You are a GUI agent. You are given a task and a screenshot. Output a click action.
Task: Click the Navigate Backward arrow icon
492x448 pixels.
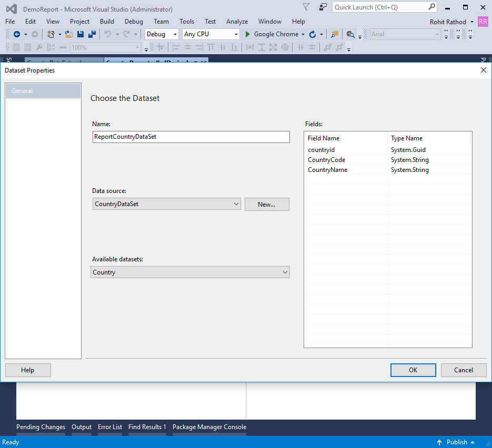tap(16, 34)
